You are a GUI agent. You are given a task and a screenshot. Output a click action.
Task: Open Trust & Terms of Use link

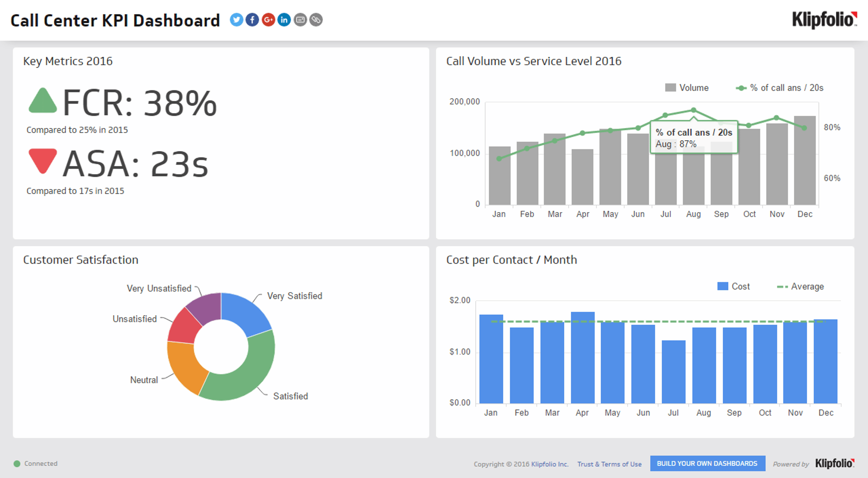click(x=609, y=464)
